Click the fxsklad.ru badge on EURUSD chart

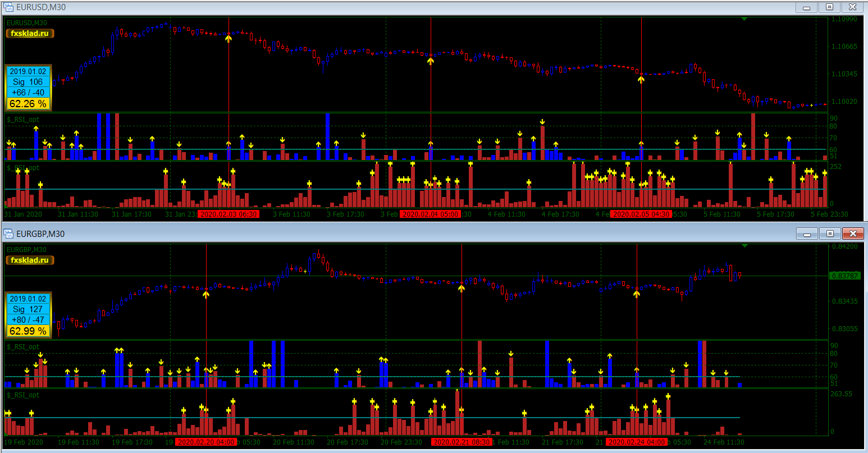click(x=30, y=34)
